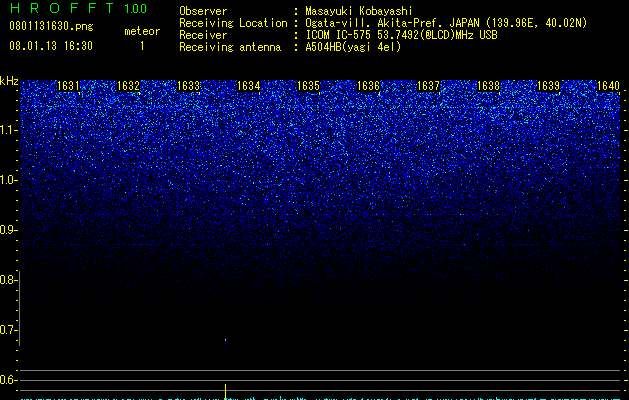Click the meteor count value 1
The image size is (629, 400).
click(142, 46)
